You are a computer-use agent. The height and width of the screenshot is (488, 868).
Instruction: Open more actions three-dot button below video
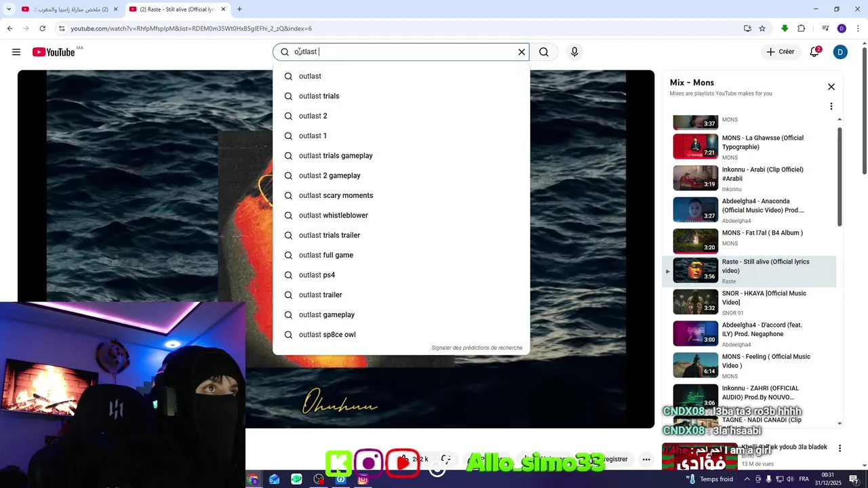pyautogui.click(x=646, y=459)
